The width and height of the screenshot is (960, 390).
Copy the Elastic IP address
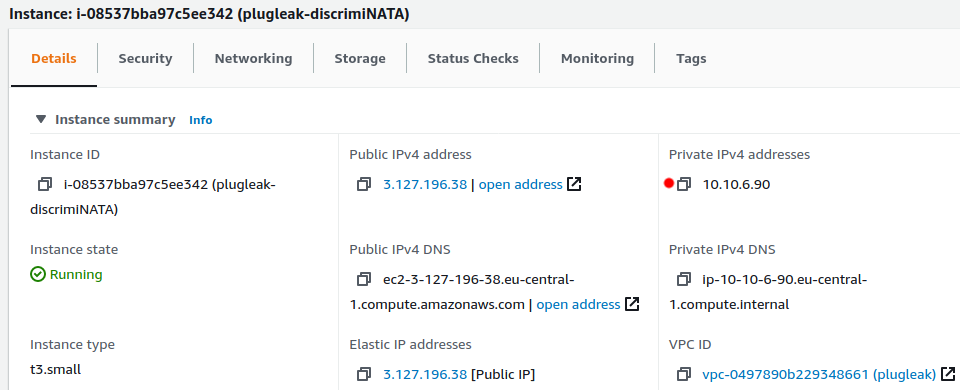(364, 374)
